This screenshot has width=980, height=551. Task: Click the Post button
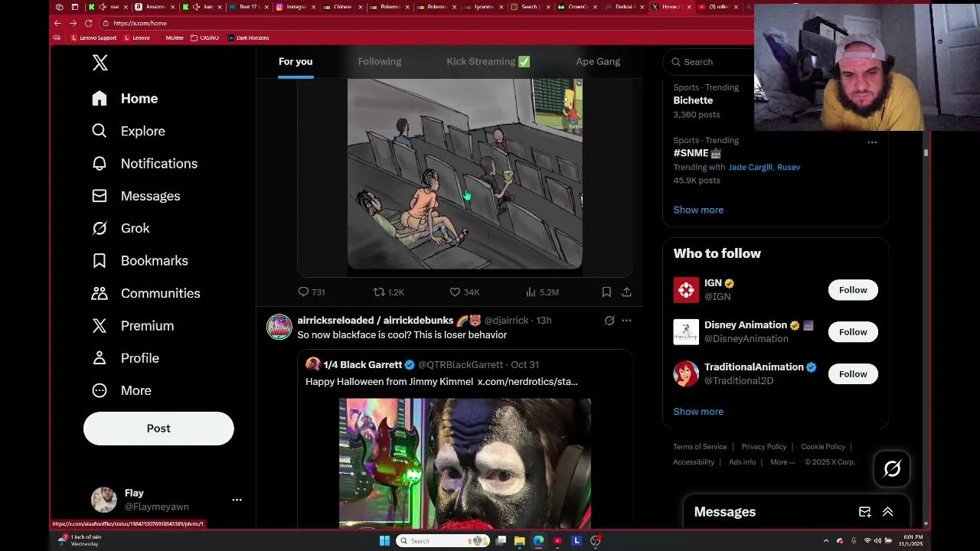[x=158, y=429]
